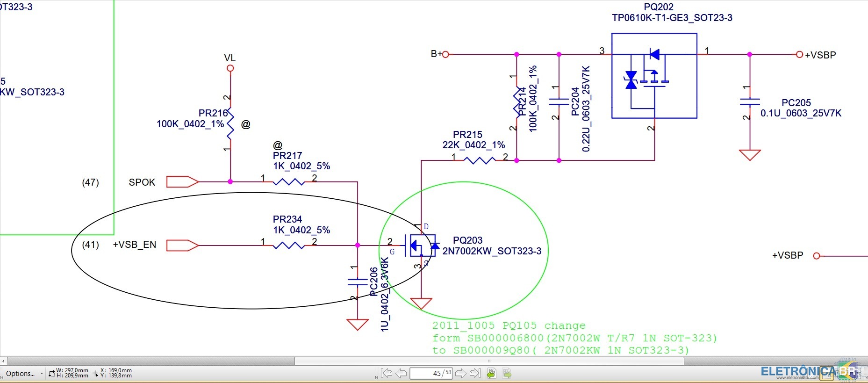The width and height of the screenshot is (868, 383).
Task: Click the VL power terminal circle
Action: [x=230, y=68]
